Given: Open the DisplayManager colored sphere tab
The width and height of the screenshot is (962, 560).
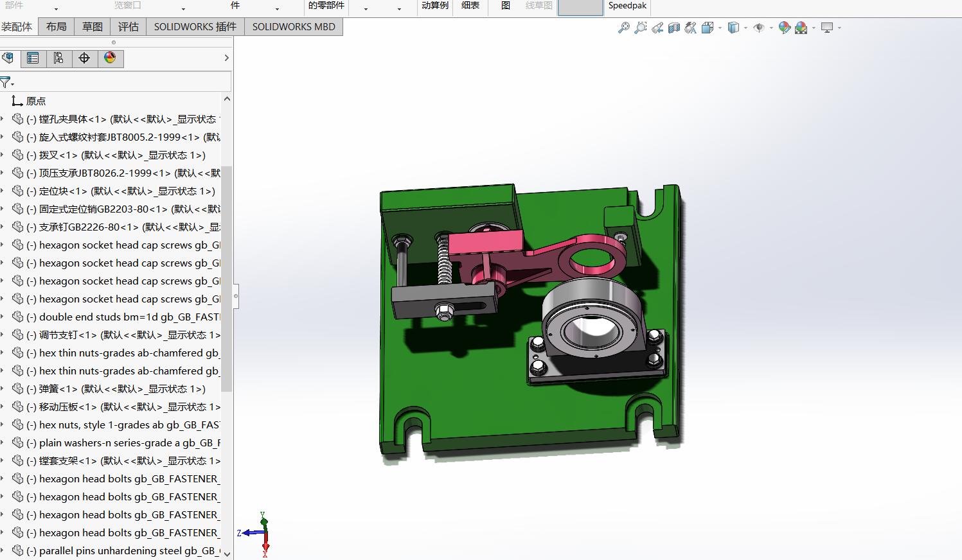Looking at the screenshot, I should (x=111, y=58).
